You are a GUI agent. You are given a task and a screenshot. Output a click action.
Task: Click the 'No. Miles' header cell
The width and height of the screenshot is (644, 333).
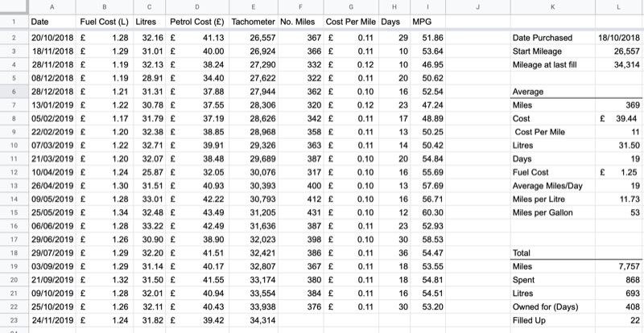pyautogui.click(x=300, y=22)
